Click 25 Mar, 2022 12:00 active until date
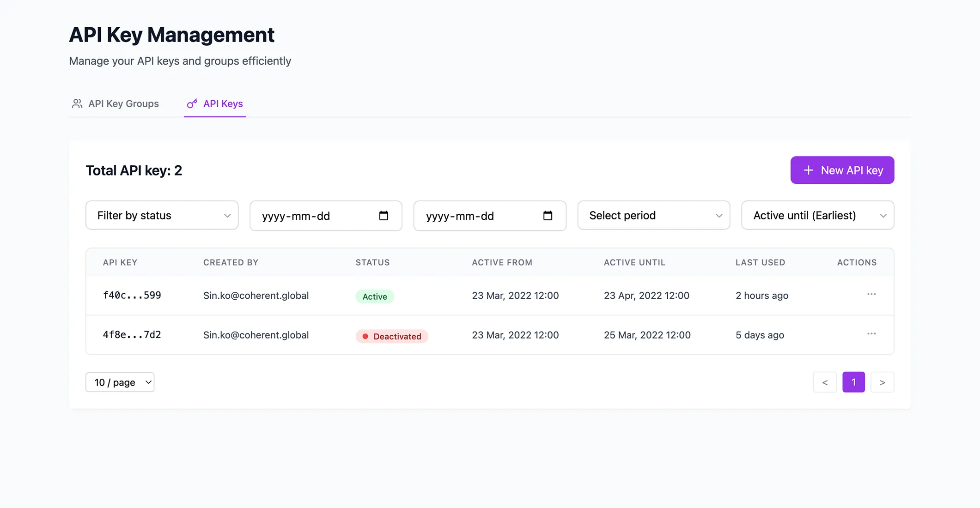This screenshot has height=508, width=980. click(647, 335)
